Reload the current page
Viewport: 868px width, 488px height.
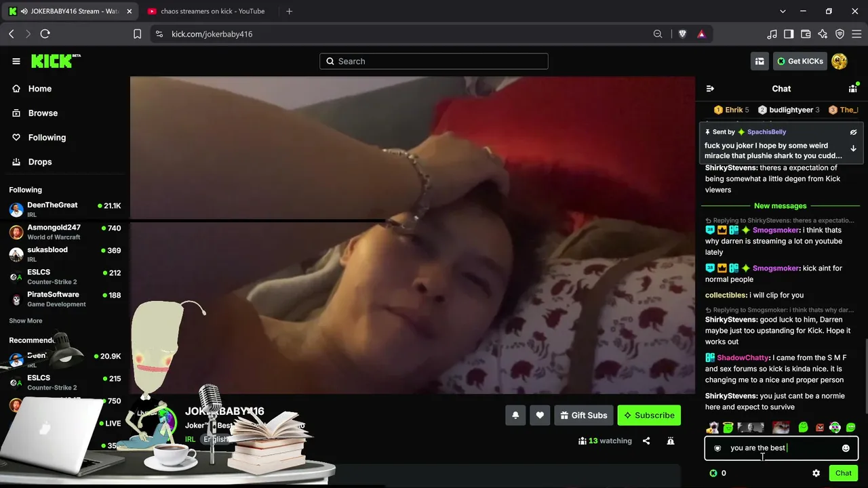pos(45,34)
